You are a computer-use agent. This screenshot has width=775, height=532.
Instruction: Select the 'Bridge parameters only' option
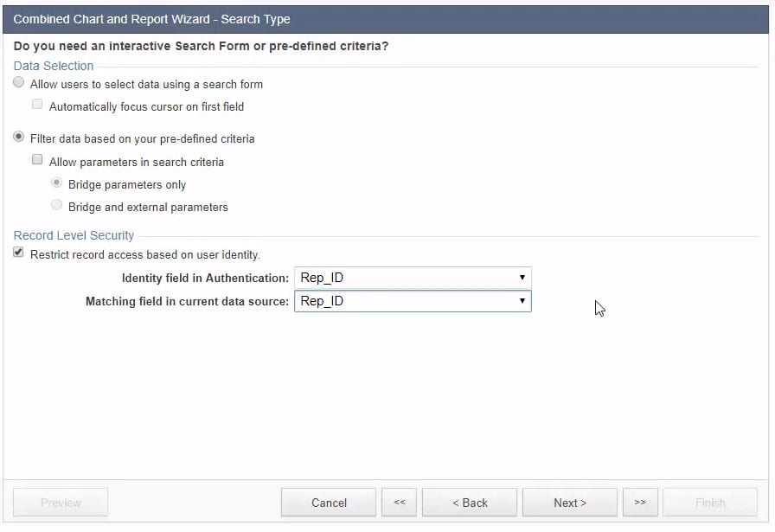(57, 184)
